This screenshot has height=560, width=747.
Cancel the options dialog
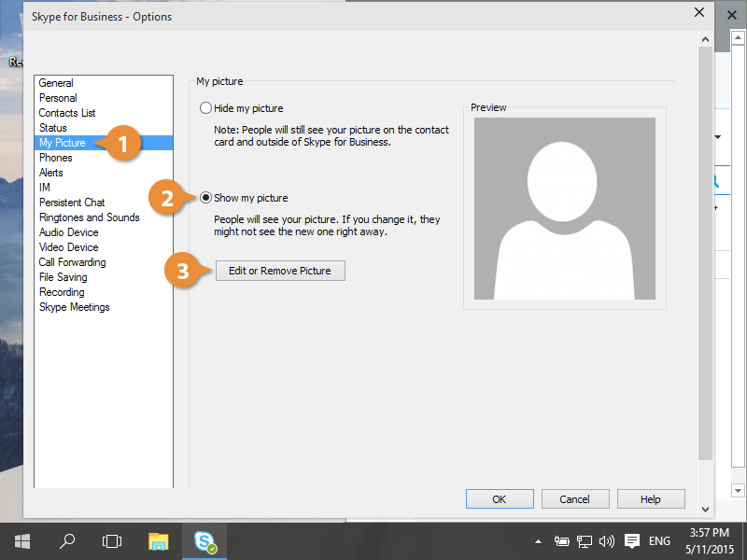pos(575,499)
